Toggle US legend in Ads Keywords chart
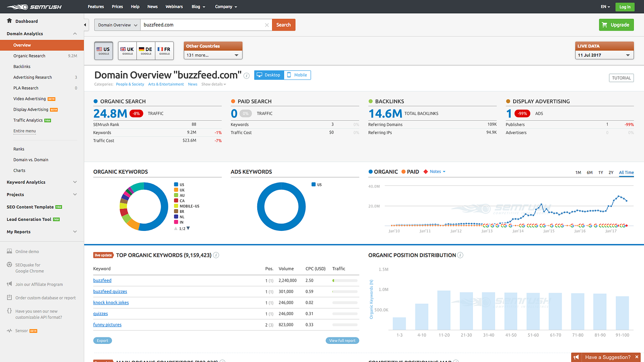644x362 pixels. [x=317, y=185]
